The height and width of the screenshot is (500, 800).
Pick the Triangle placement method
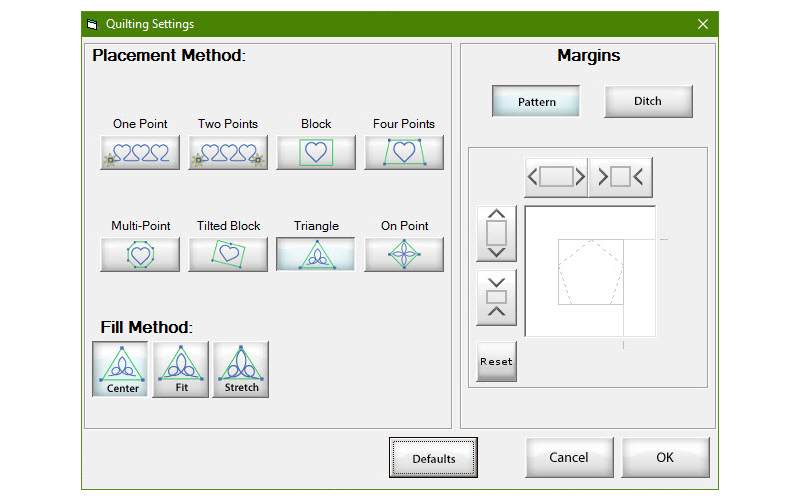(316, 254)
